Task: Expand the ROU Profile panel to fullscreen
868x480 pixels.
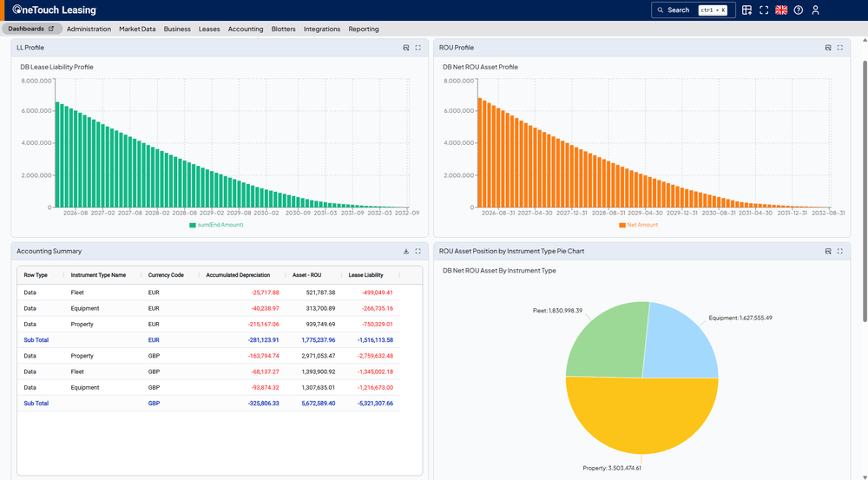Action: [x=839, y=48]
